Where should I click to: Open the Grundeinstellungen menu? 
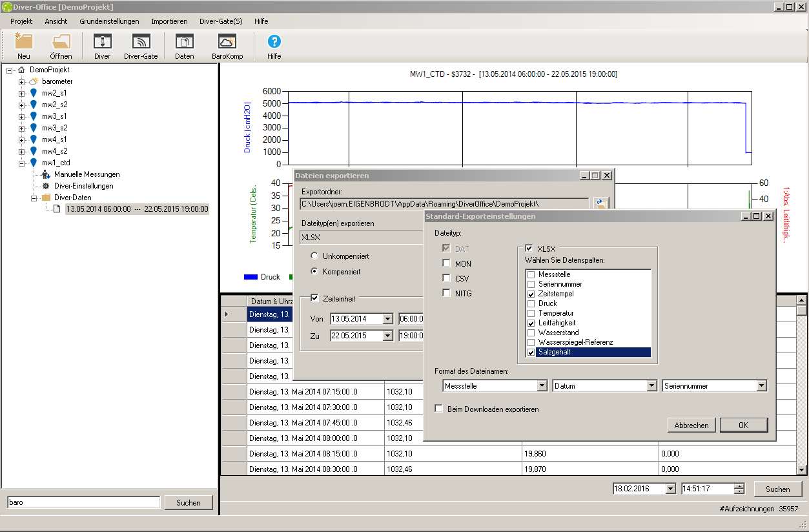coord(109,21)
